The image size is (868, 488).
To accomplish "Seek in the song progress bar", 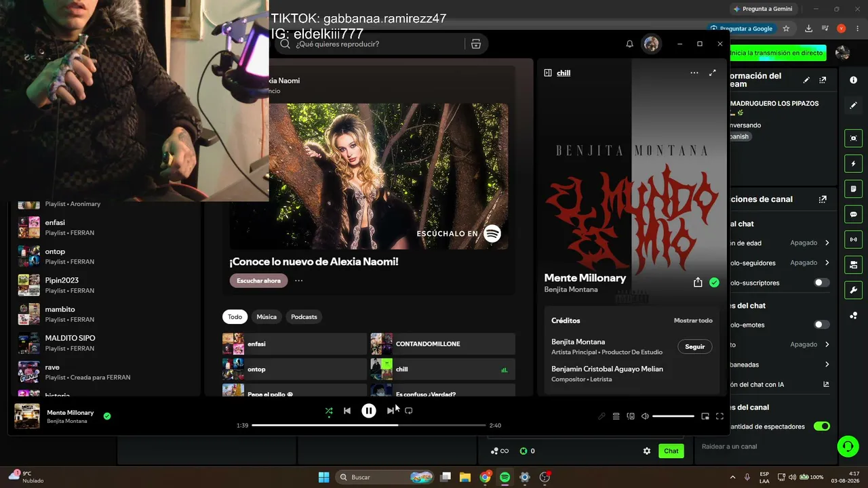I will tap(369, 425).
